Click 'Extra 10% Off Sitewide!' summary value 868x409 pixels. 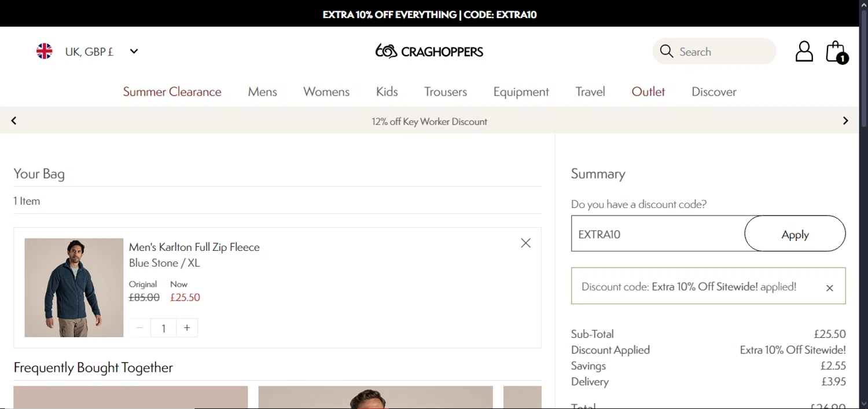point(793,350)
